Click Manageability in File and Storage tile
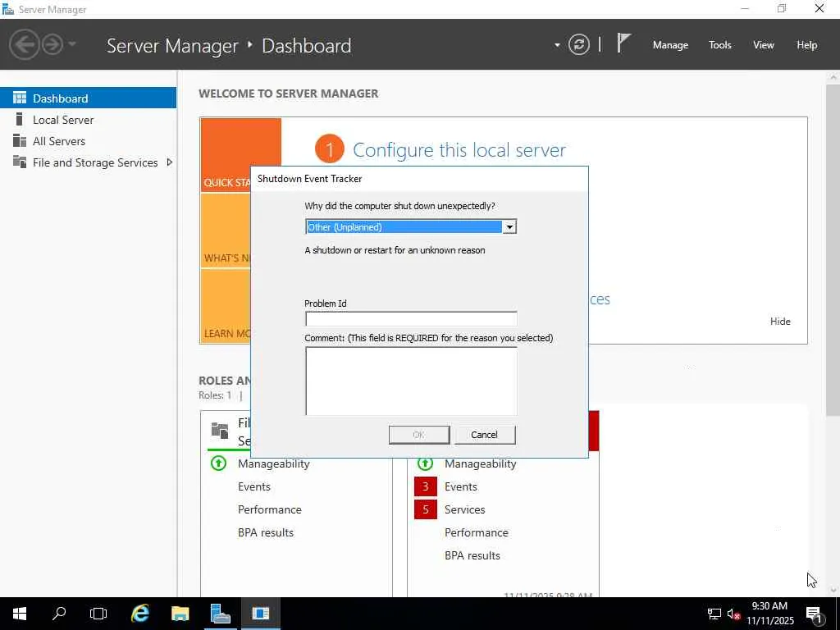 point(274,463)
